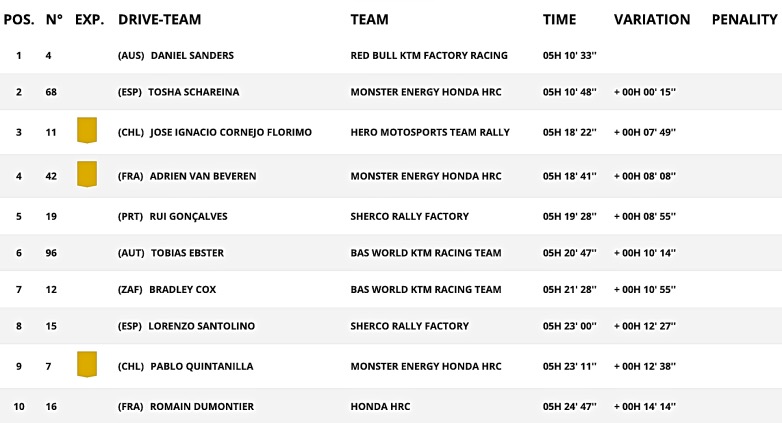Open rider Daniel Sanders entry
The height and width of the screenshot is (423, 782).
pos(194,56)
